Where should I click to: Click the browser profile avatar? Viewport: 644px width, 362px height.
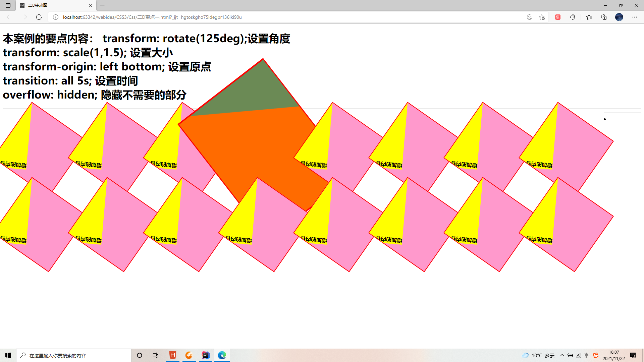[619, 17]
